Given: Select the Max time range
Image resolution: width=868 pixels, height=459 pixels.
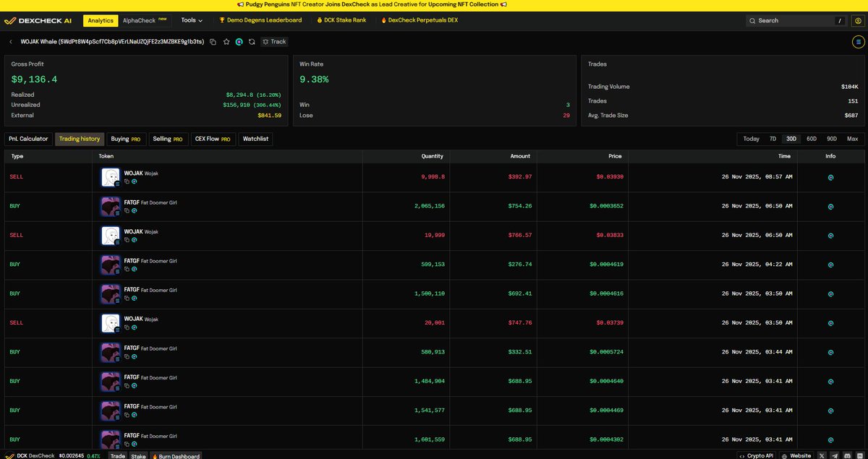Looking at the screenshot, I should pos(852,139).
